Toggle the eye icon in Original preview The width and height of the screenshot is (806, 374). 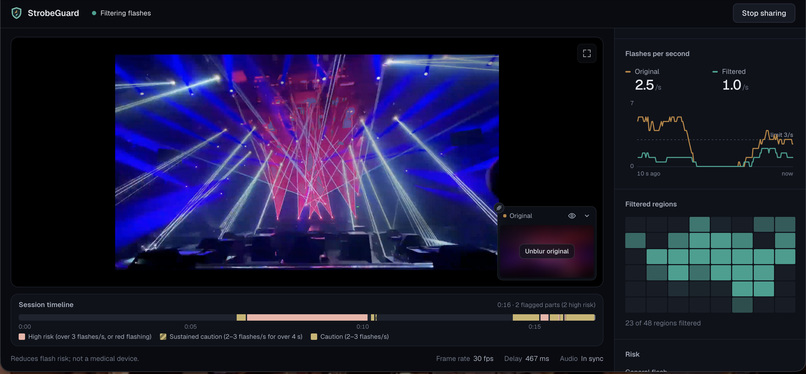pyautogui.click(x=572, y=216)
